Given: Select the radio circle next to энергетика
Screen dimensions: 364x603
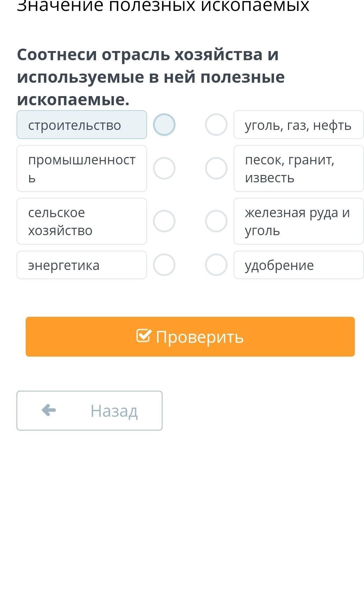Looking at the screenshot, I should (164, 265).
